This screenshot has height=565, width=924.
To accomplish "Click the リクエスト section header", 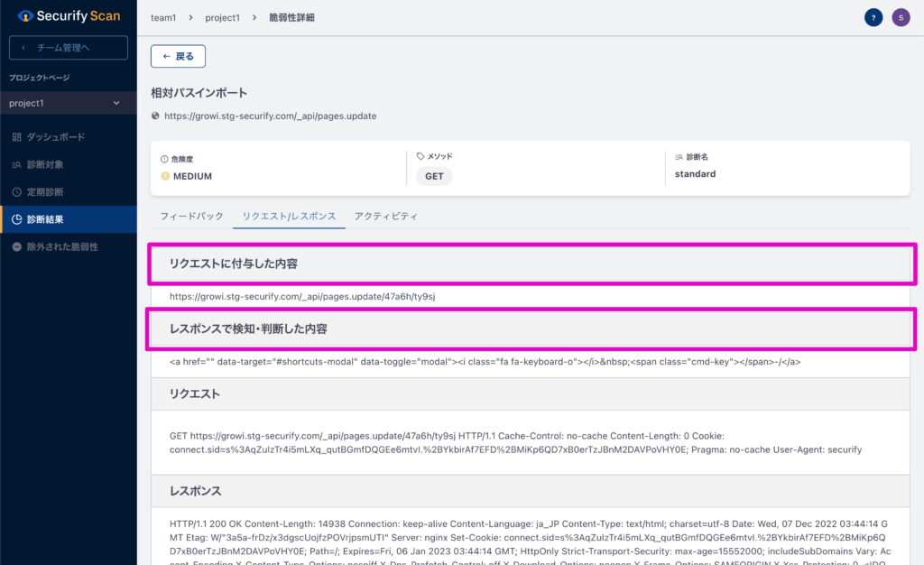I will [x=531, y=394].
